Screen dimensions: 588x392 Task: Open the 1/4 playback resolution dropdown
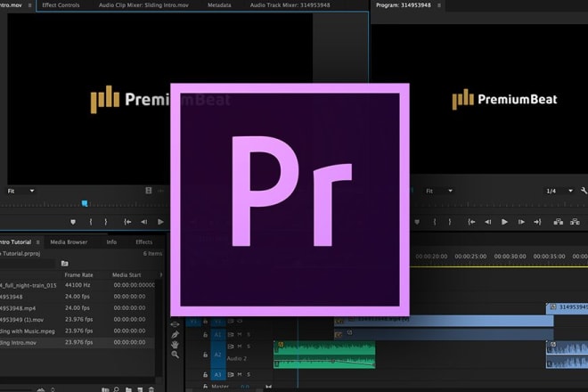(x=559, y=191)
